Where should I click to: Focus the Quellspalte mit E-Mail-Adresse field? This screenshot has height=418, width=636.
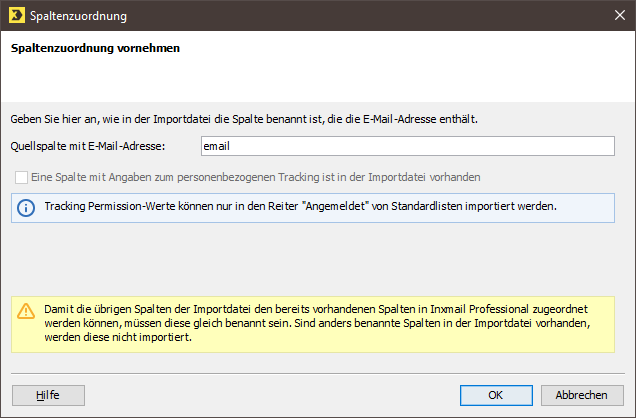click(x=408, y=146)
